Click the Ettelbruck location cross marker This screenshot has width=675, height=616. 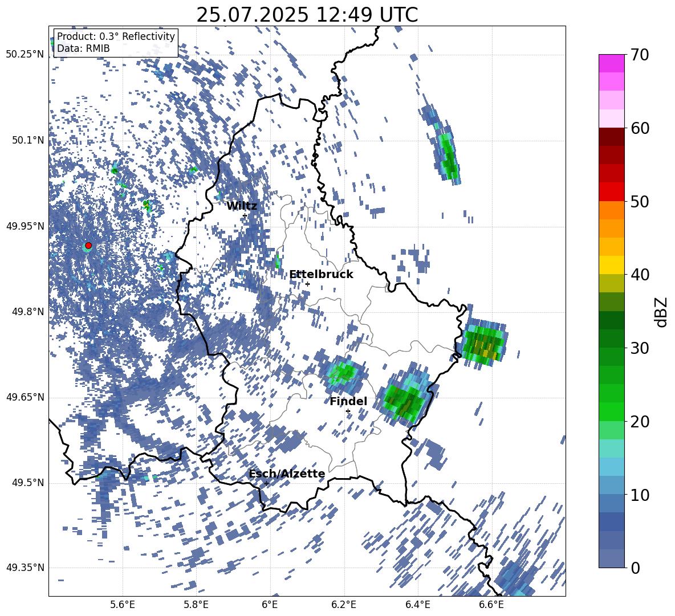pos(307,284)
